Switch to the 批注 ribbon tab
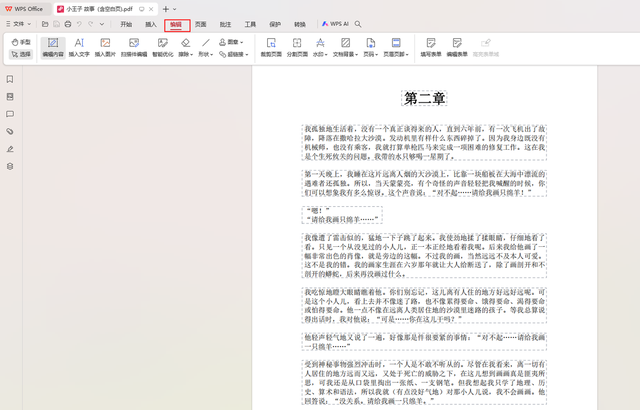Image resolution: width=640 pixels, height=410 pixels. (225, 24)
